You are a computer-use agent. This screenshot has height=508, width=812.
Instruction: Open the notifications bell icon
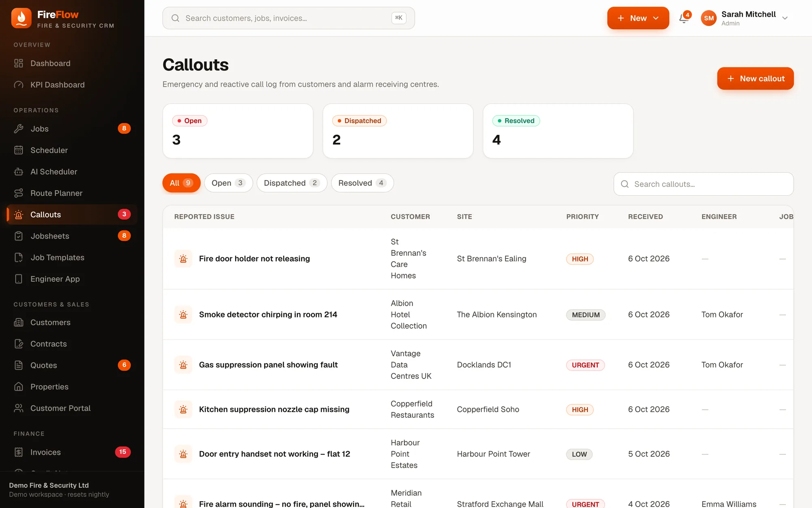point(684,18)
